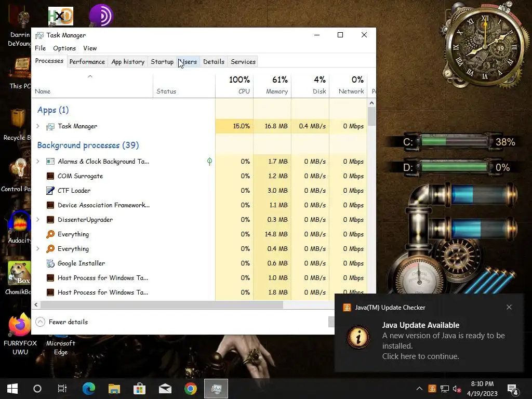Click the first Everything process icon

(x=50, y=234)
